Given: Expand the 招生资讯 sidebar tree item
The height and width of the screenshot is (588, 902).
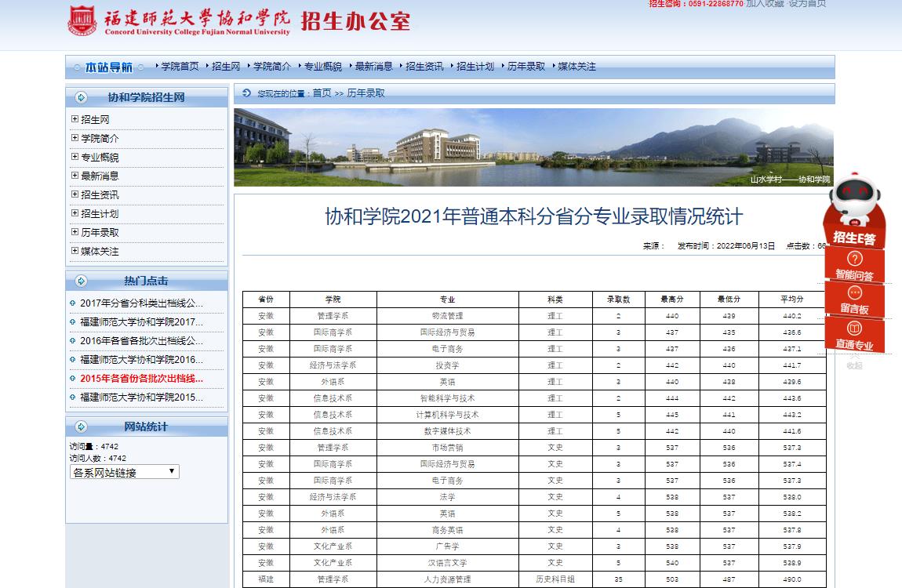Looking at the screenshot, I should (75, 194).
